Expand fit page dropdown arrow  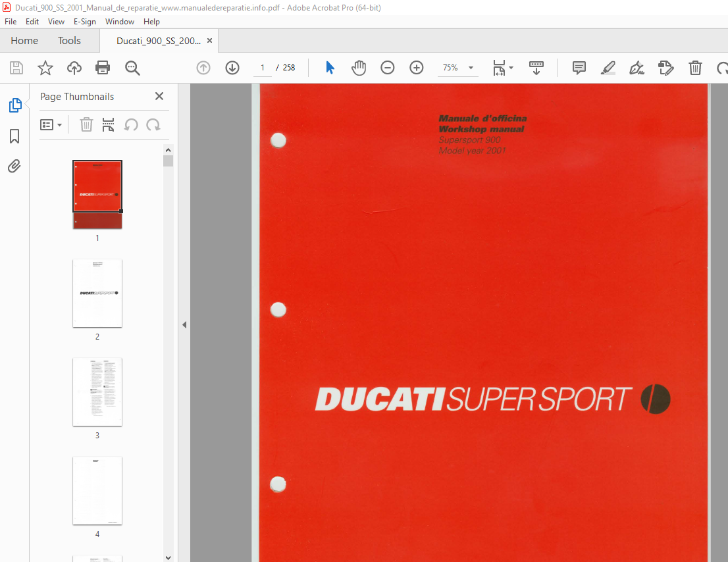pos(511,68)
